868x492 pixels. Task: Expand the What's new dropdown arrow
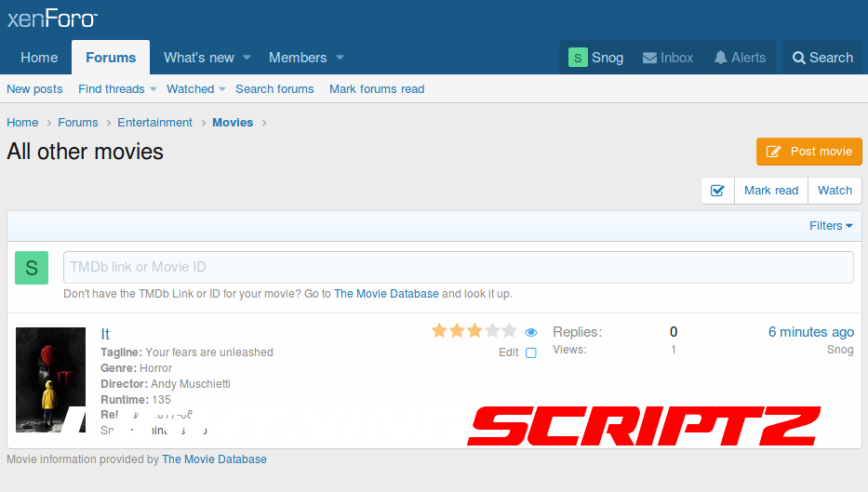point(247,58)
